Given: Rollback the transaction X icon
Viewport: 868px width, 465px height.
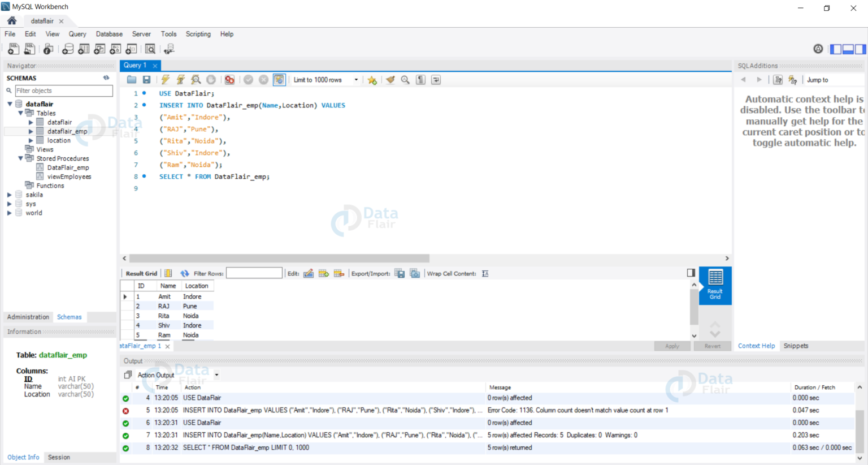Looking at the screenshot, I should pos(263,80).
